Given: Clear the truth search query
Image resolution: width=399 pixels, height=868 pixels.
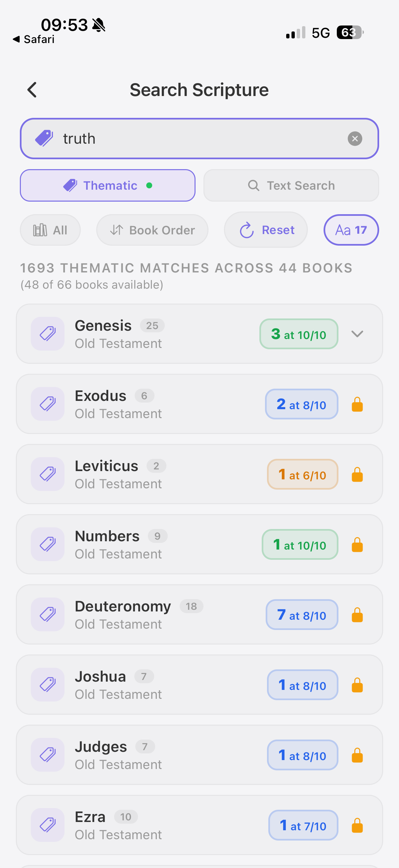Looking at the screenshot, I should 355,139.
